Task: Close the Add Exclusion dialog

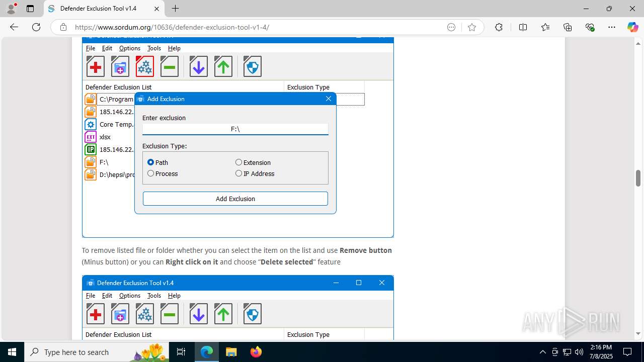Action: click(329, 99)
